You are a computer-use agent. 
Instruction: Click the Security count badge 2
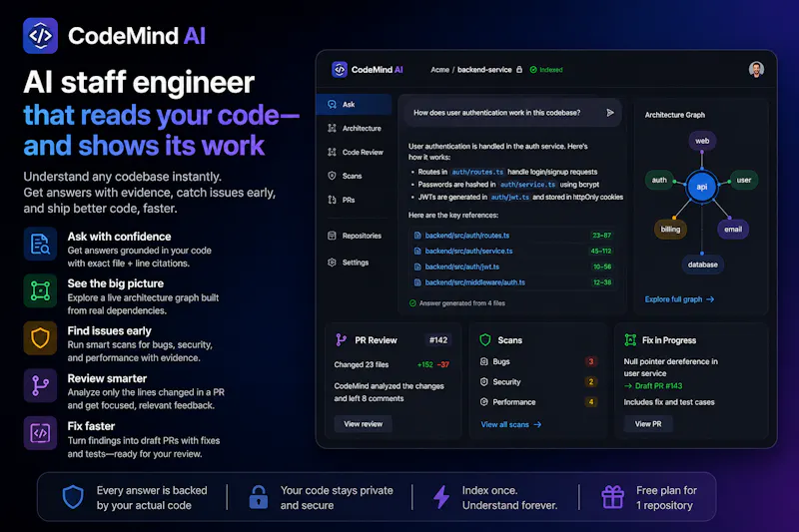[x=590, y=382]
